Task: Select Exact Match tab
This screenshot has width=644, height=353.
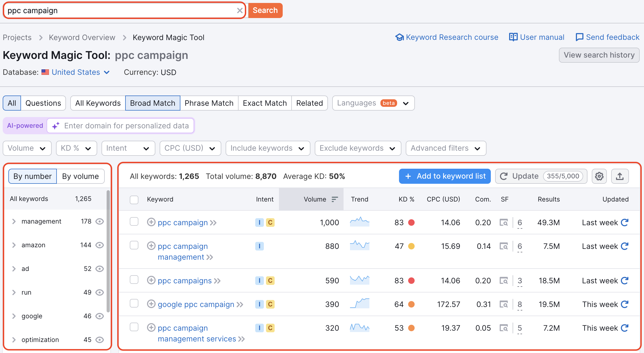Action: (x=265, y=103)
